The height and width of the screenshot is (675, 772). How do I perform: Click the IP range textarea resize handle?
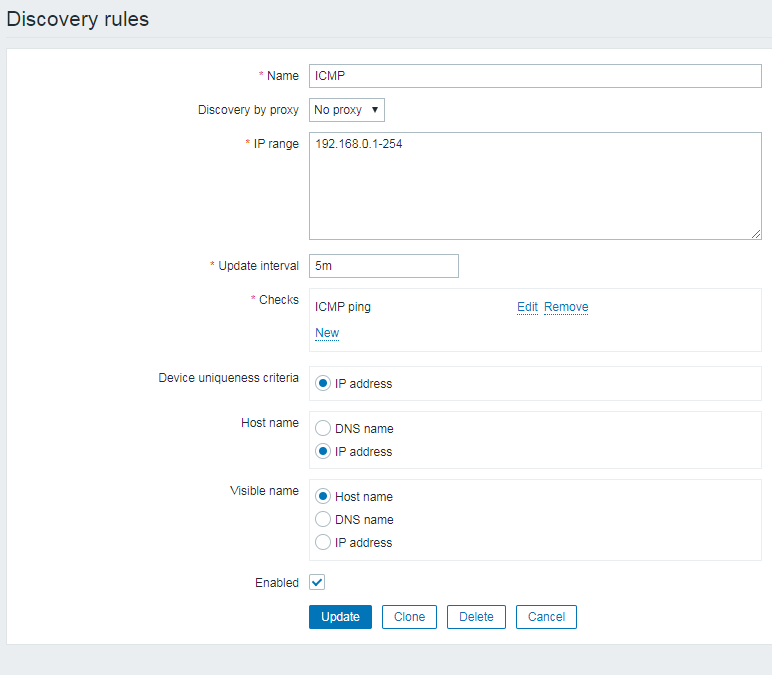756,234
